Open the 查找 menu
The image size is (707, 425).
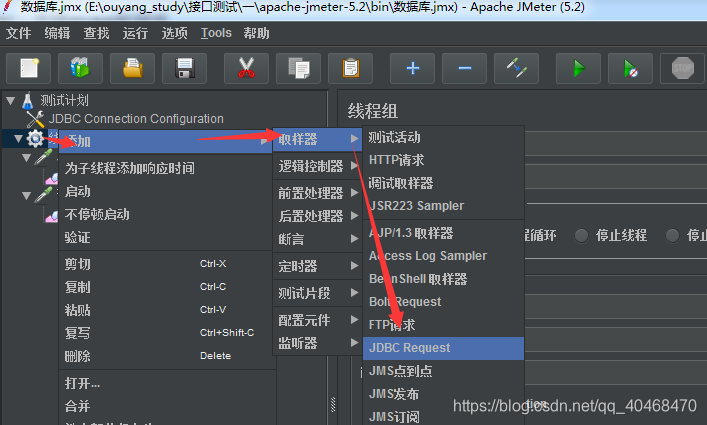(96, 33)
